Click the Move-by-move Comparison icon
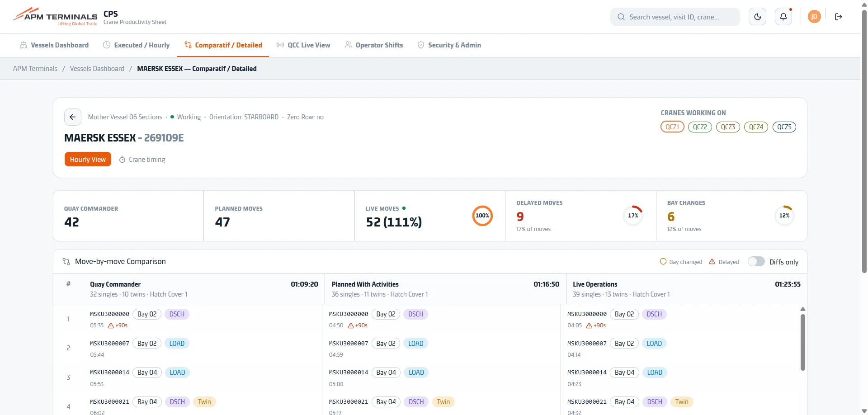Screen dimensions: 868x415 [x=66, y=261]
